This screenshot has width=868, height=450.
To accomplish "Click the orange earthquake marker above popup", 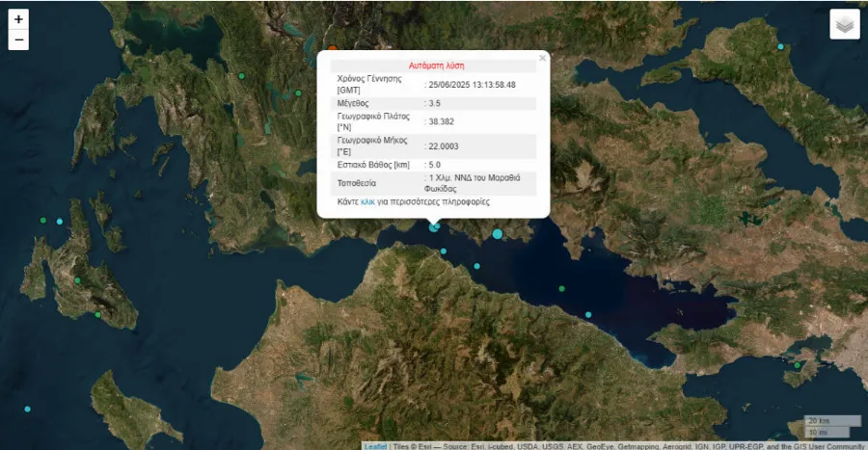I will click(x=332, y=48).
